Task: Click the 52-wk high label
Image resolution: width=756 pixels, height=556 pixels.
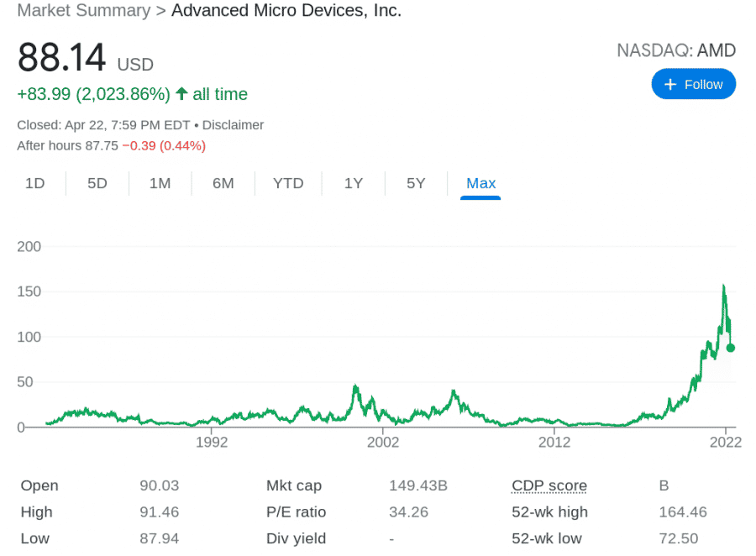Action: click(549, 512)
